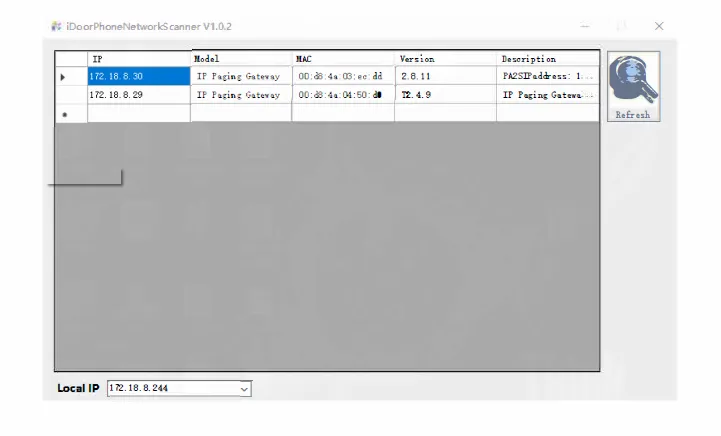This screenshot has height=436, width=721.
Task: Select the IP cell 172.18.8.29
Action: click(x=138, y=95)
